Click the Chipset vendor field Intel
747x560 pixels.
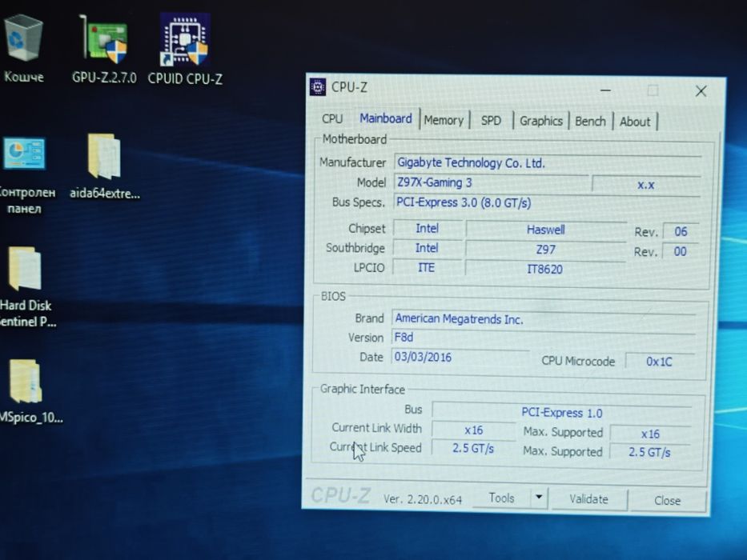pos(427,229)
